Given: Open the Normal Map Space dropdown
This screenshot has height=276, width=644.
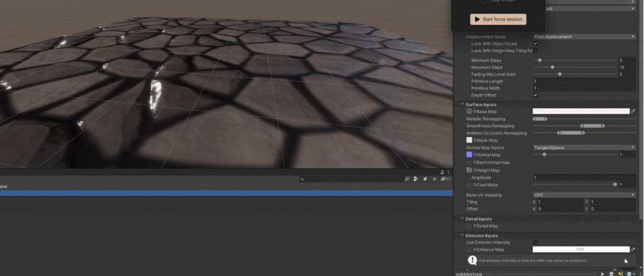Looking at the screenshot, I should [x=584, y=147].
